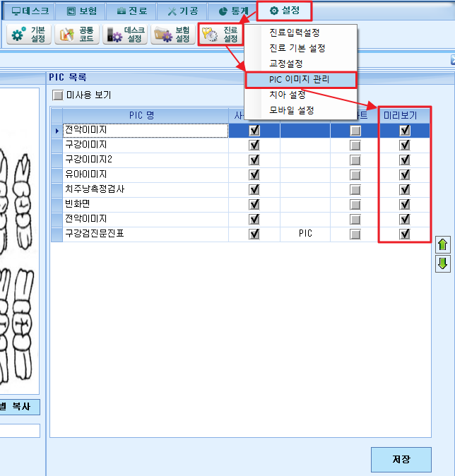Screen dimensions: 455x476
Task: Open the 보험설정 toolbar icon
Action: point(173,35)
